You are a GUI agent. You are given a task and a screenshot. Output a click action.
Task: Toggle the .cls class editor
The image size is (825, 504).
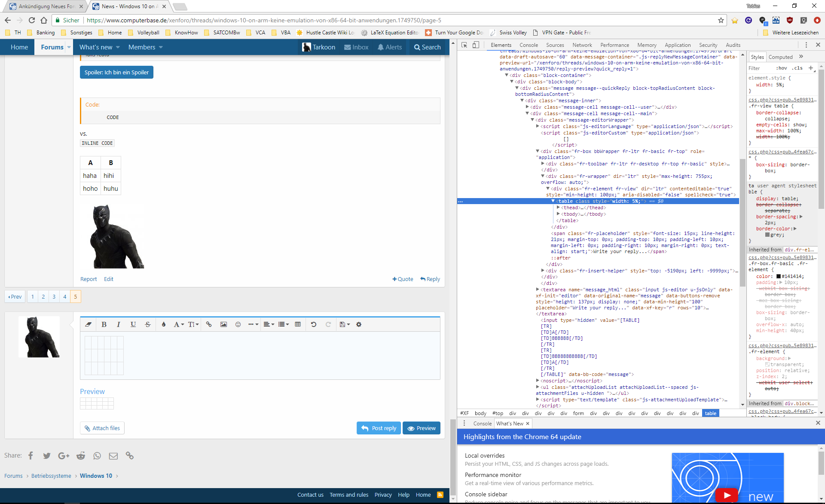798,68
